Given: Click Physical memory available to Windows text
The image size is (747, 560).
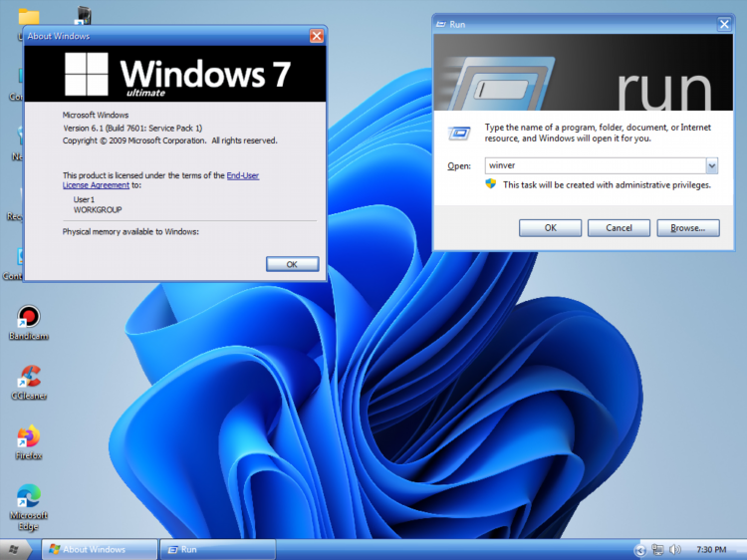Looking at the screenshot, I should pyautogui.click(x=130, y=231).
